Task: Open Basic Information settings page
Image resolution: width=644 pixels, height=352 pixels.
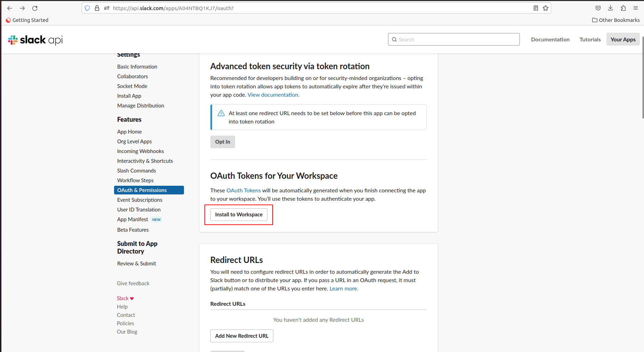Action: pos(137,67)
